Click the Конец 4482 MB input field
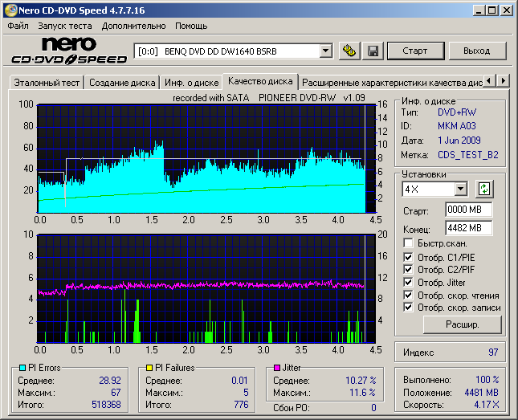This screenshot has height=420, width=518. (x=468, y=228)
